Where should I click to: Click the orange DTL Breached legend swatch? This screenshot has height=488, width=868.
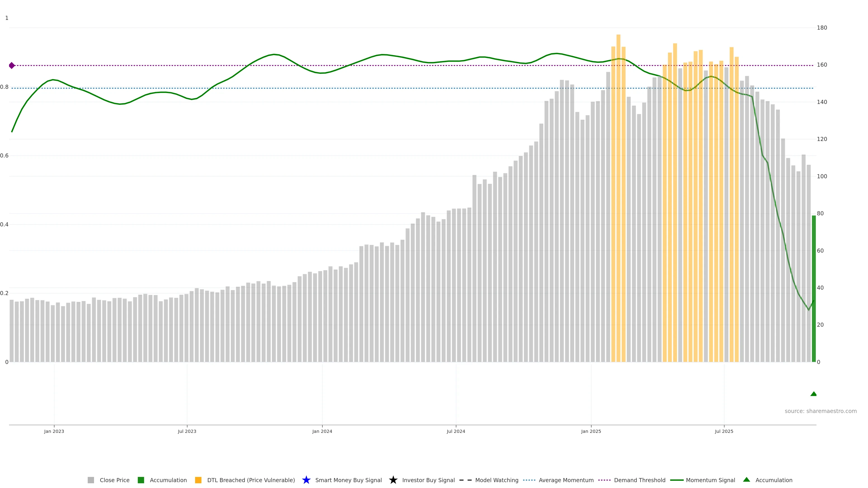tap(198, 480)
